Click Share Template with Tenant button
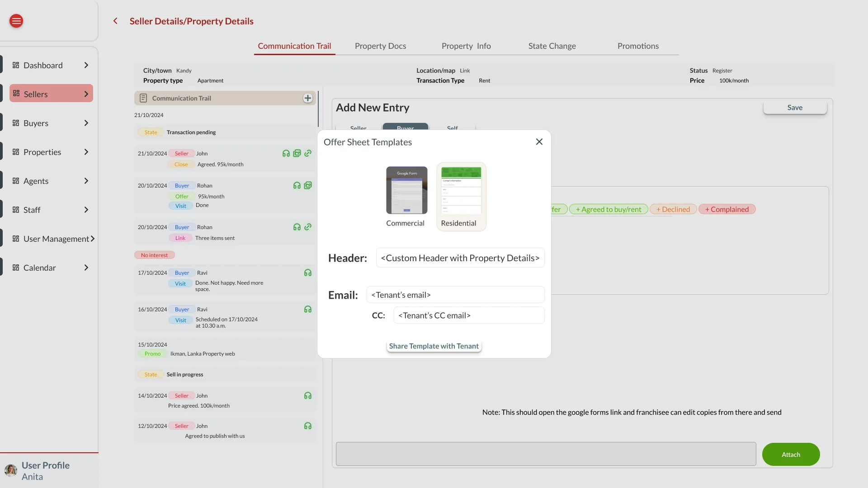868x488 pixels. click(x=434, y=346)
